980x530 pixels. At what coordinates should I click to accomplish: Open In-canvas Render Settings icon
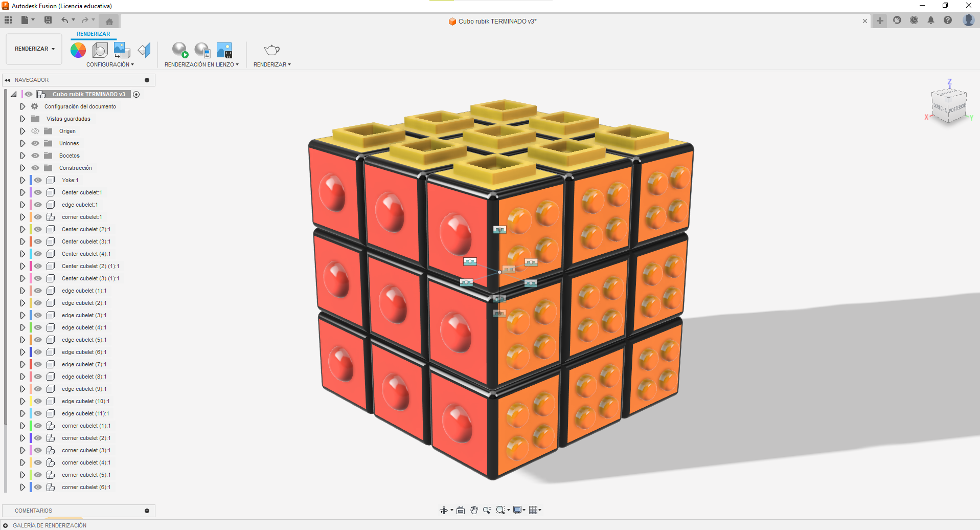click(202, 50)
